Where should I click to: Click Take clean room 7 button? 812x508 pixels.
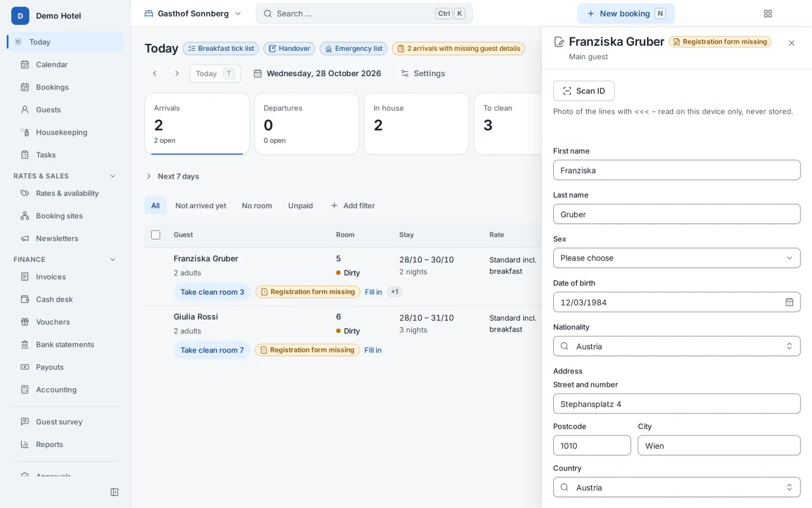[212, 350]
